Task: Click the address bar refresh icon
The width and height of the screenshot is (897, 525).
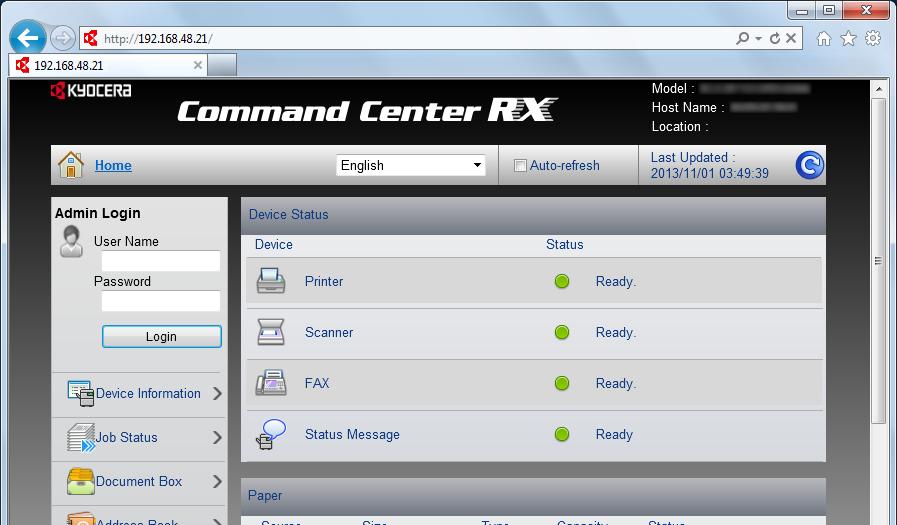Action: point(775,38)
